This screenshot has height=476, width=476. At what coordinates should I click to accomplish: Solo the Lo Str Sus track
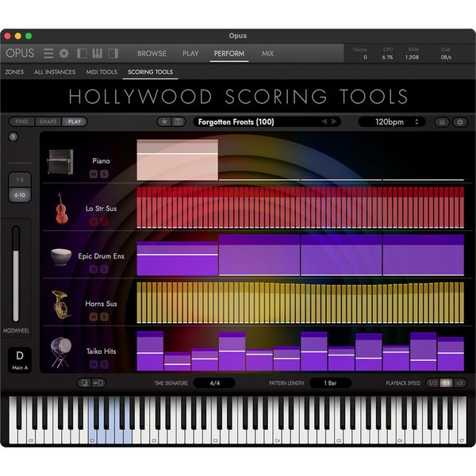point(104,222)
